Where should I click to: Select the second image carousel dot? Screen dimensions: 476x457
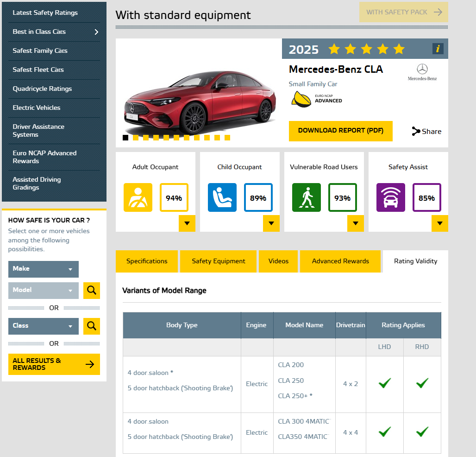click(136, 138)
